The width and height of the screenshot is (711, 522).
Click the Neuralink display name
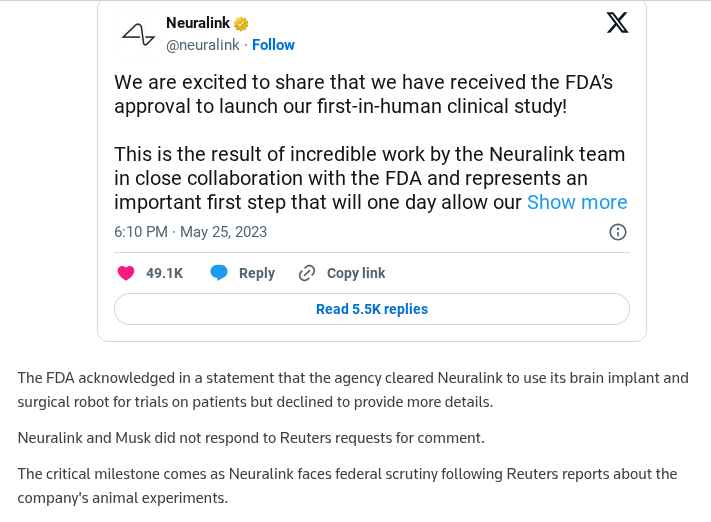(x=198, y=24)
